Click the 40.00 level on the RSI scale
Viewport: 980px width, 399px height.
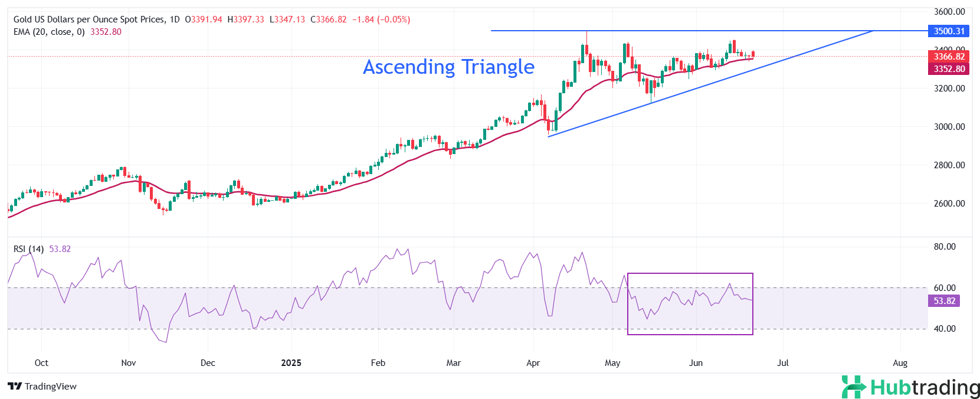(944, 329)
